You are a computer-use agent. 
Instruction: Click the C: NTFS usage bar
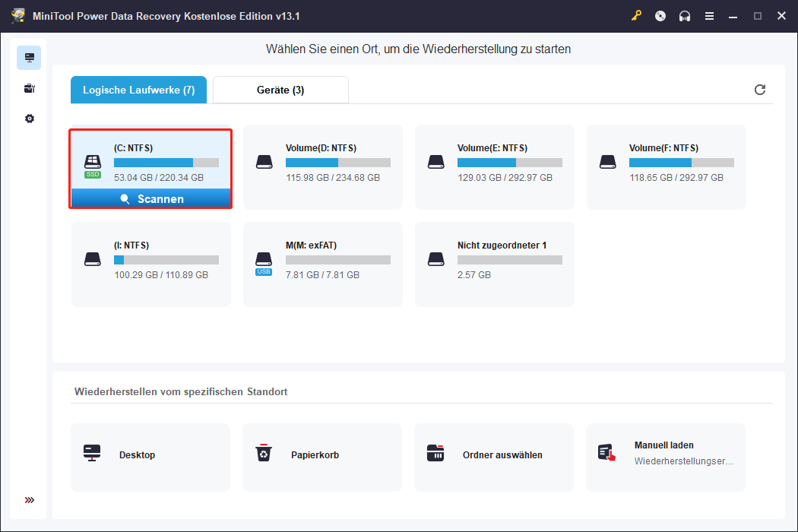point(166,163)
